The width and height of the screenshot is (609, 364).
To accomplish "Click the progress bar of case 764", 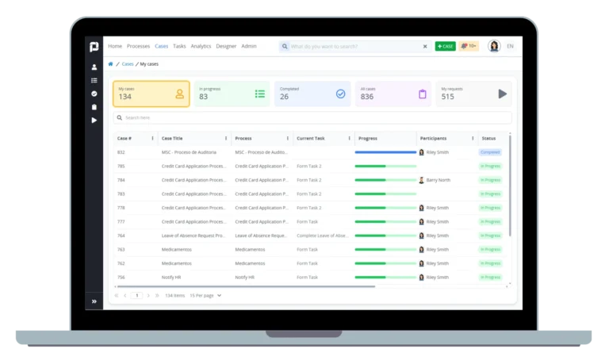I will 385,236.
